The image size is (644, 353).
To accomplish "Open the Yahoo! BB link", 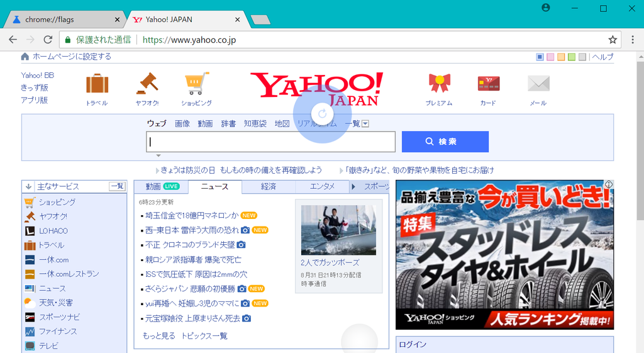I will coord(37,76).
